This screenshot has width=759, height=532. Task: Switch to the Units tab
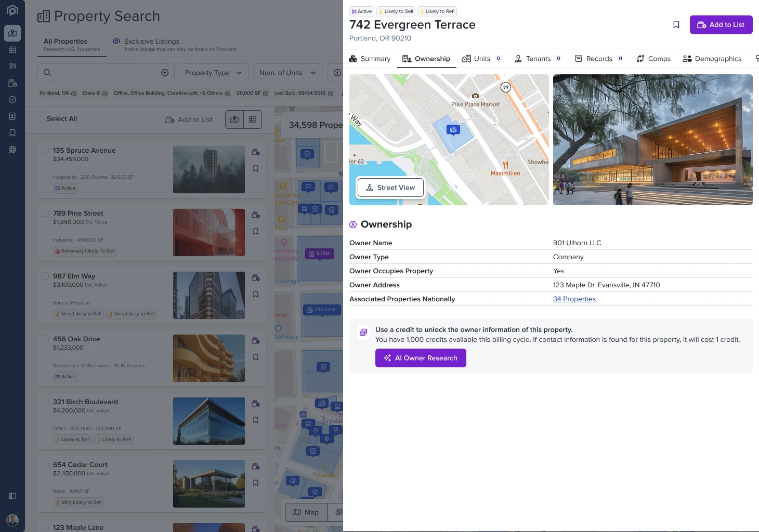pos(481,59)
